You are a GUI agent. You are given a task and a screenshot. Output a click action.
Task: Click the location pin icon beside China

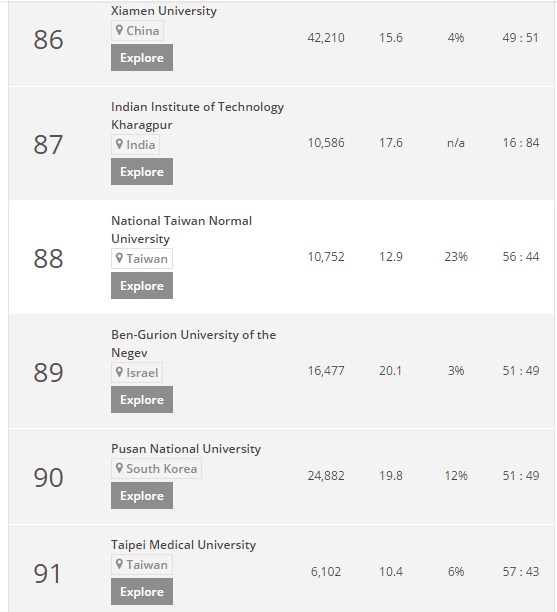tap(119, 30)
